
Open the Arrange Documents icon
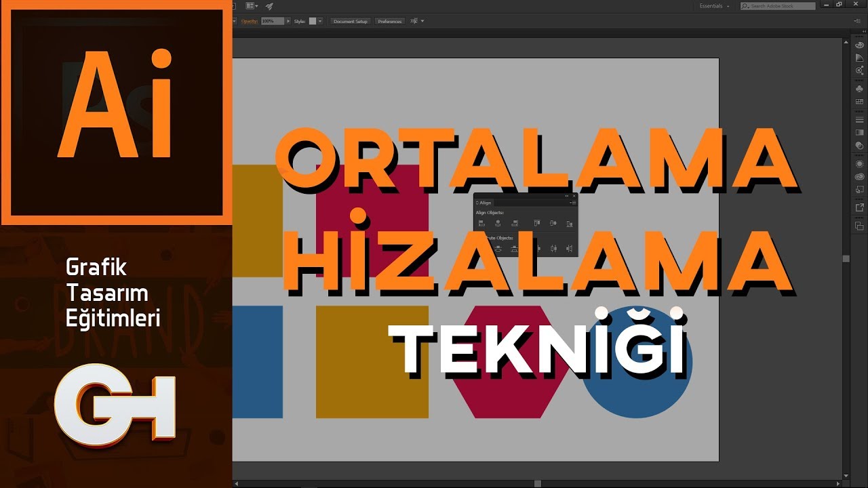[x=252, y=5]
